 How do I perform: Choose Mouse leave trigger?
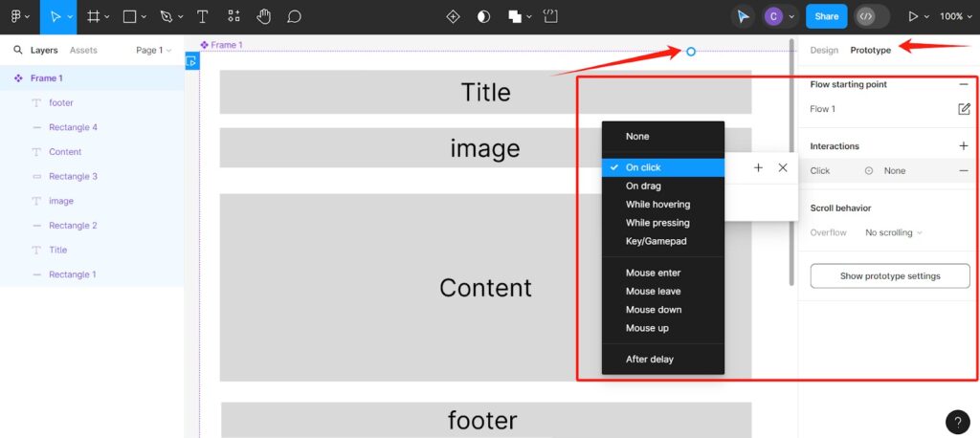click(663, 291)
